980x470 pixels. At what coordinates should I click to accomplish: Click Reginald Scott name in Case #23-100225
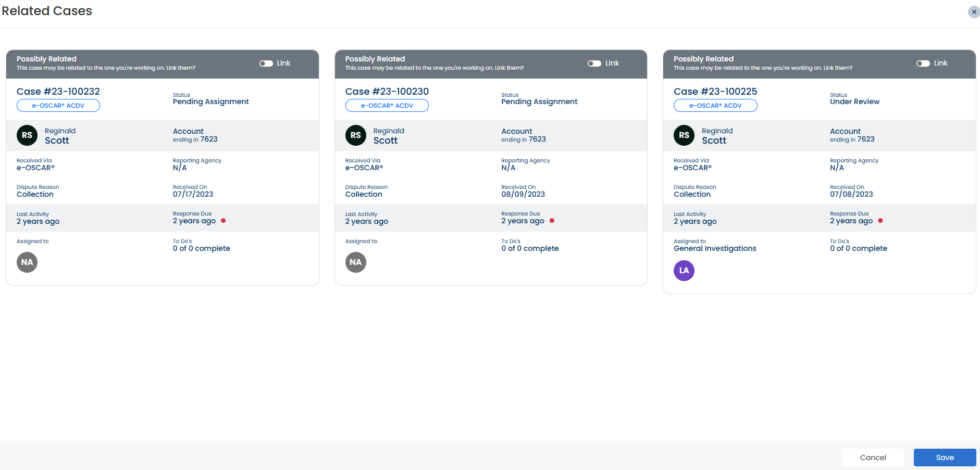click(717, 136)
